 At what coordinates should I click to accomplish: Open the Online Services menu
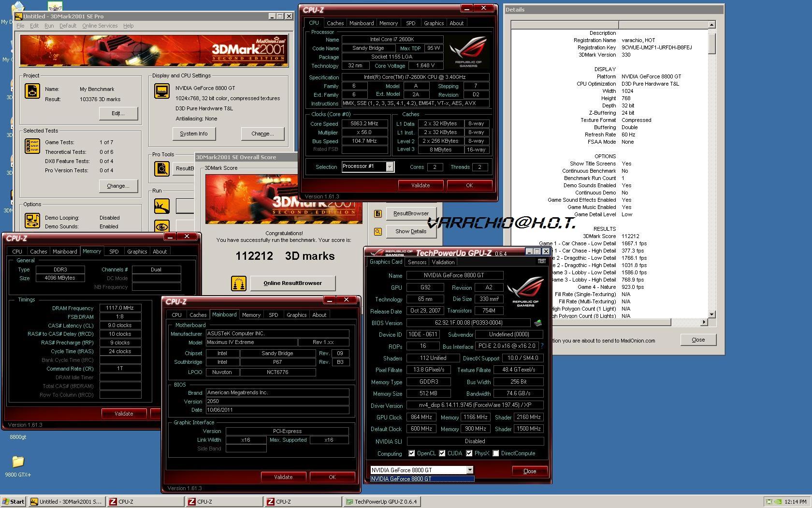pyautogui.click(x=100, y=26)
